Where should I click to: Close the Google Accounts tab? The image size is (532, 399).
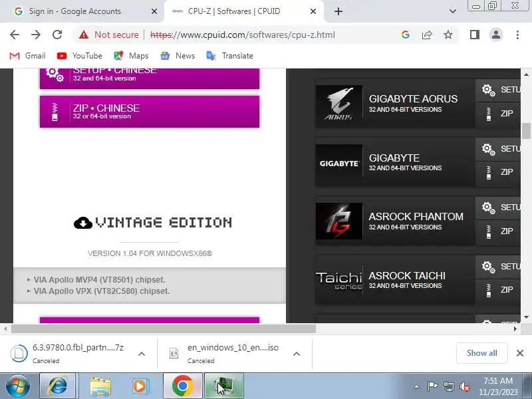point(154,11)
